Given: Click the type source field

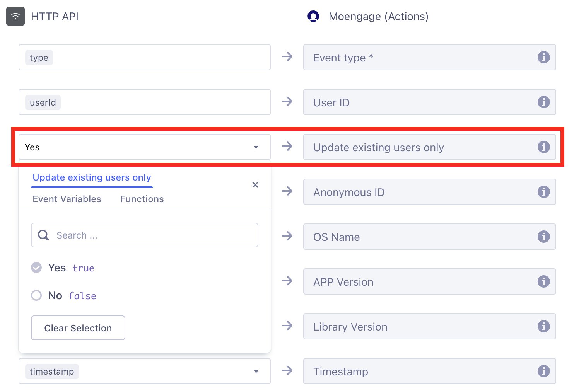Looking at the screenshot, I should coord(145,57).
